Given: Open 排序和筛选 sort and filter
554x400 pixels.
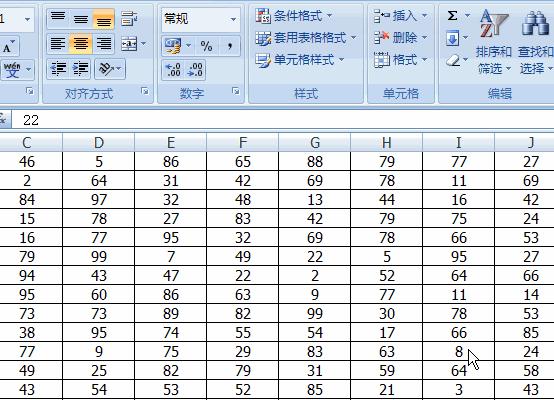Looking at the screenshot, I should (494, 42).
